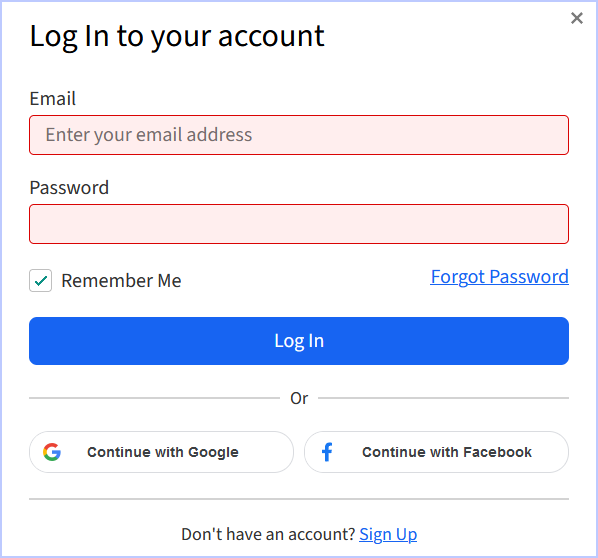This screenshot has width=598, height=558.
Task: Close the login dialog with the X icon
Action: (x=577, y=18)
